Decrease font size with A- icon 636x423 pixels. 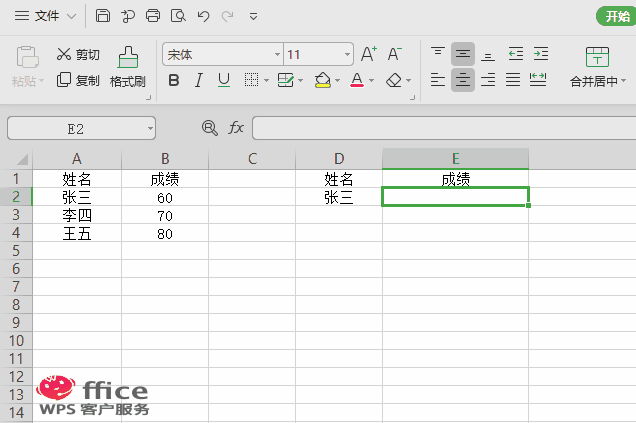[394, 54]
